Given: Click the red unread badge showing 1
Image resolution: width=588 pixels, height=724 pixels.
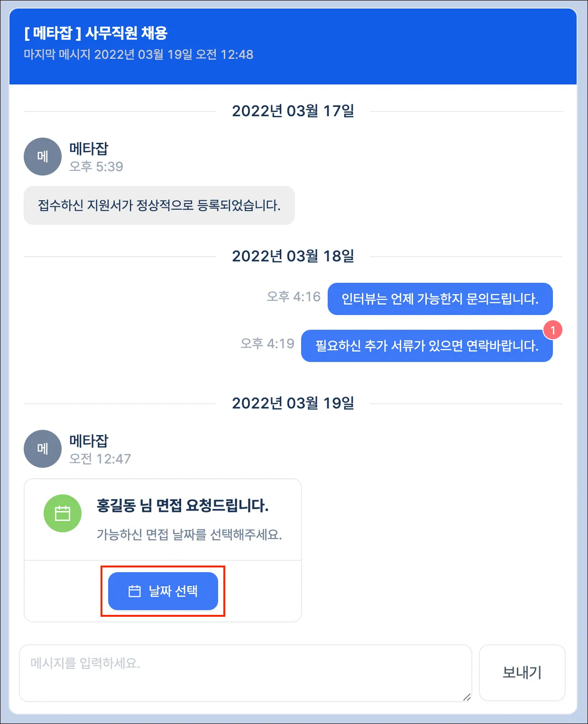Looking at the screenshot, I should point(553,330).
